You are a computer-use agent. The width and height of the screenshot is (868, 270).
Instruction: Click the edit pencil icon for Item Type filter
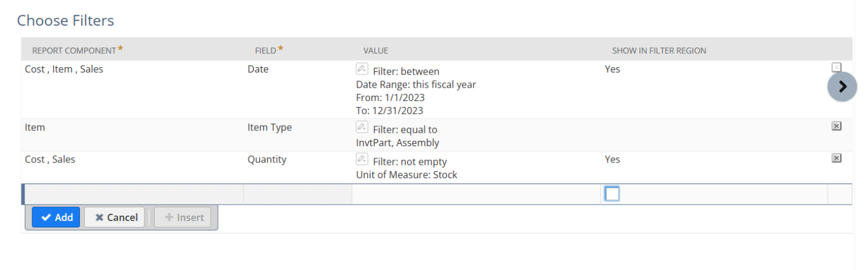[362, 127]
